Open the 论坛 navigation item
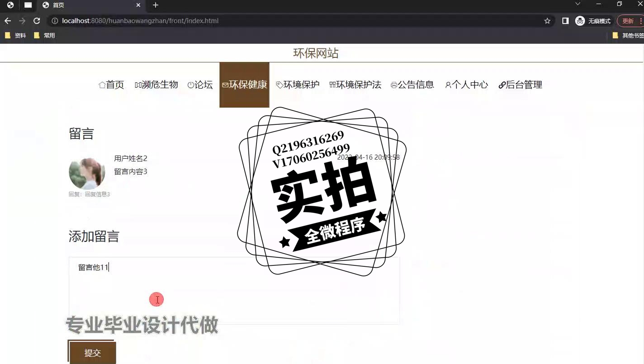This screenshot has height=364, width=644. point(200,85)
